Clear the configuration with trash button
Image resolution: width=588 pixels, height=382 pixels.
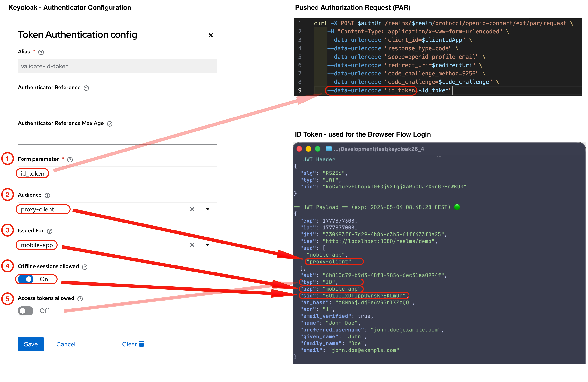pos(133,344)
